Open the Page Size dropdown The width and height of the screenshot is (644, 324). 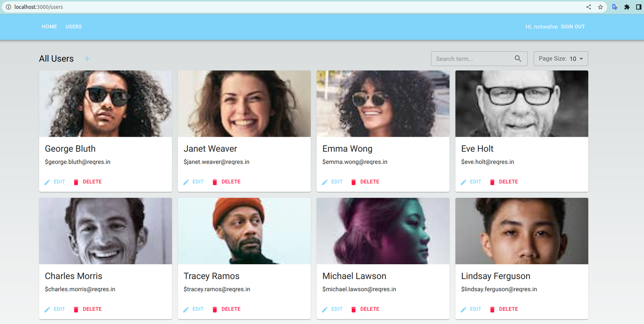click(x=560, y=59)
